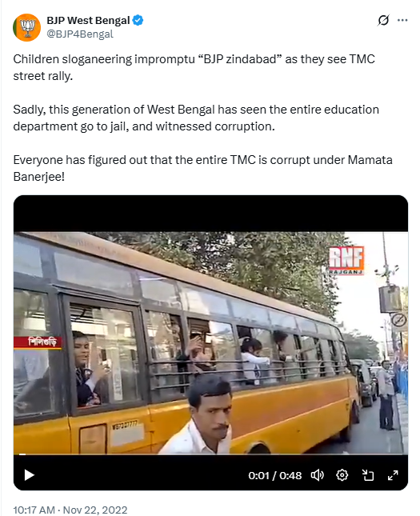
Task: Click the video time counter 0:01 / 0:48
Action: coord(275,475)
